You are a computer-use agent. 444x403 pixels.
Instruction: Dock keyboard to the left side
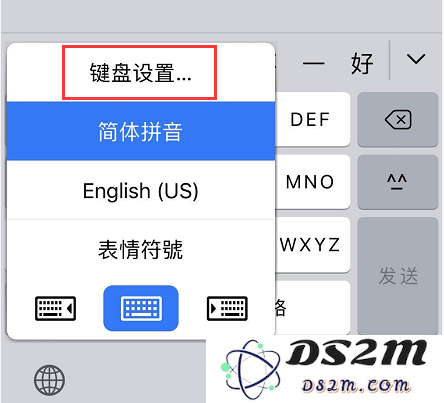(55, 308)
